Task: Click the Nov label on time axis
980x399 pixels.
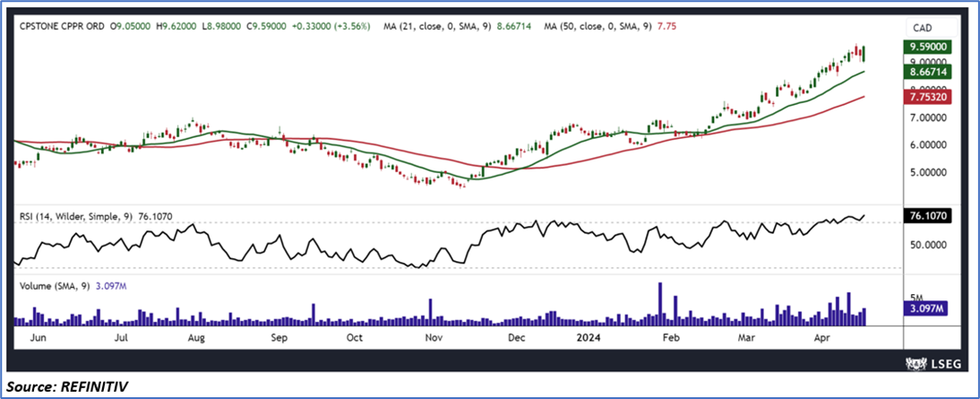Action: pyautogui.click(x=434, y=338)
